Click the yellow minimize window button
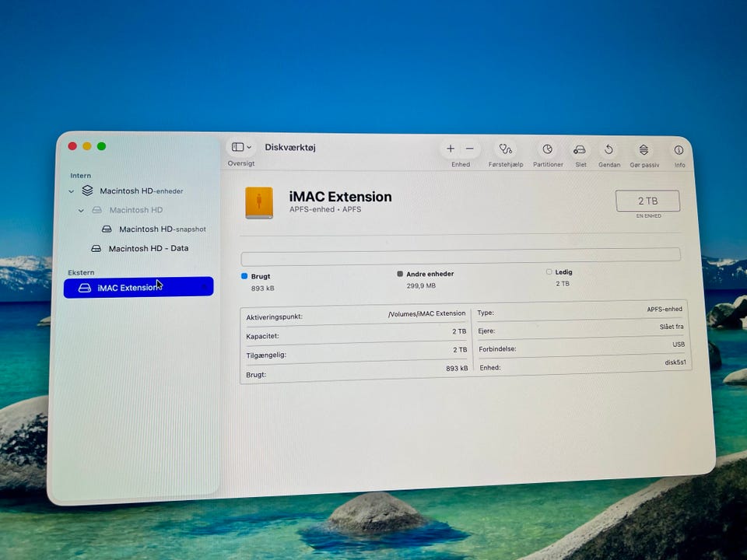The width and height of the screenshot is (747, 560). [x=86, y=146]
